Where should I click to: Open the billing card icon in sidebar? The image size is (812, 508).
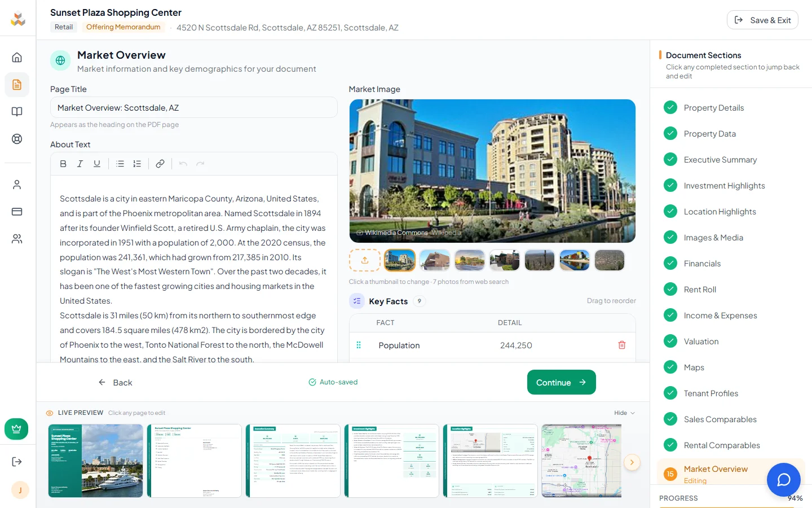(x=17, y=211)
